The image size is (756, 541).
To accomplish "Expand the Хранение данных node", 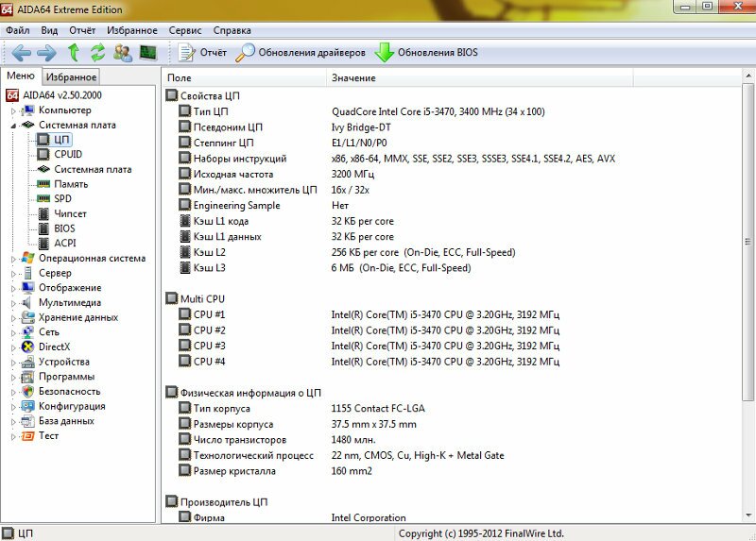I will click(13, 318).
